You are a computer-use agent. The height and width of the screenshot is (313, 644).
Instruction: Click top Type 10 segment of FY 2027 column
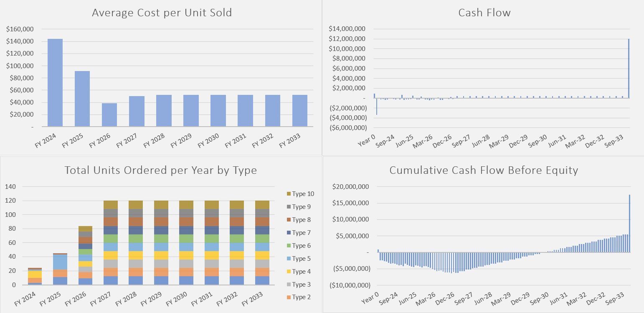[x=111, y=205]
